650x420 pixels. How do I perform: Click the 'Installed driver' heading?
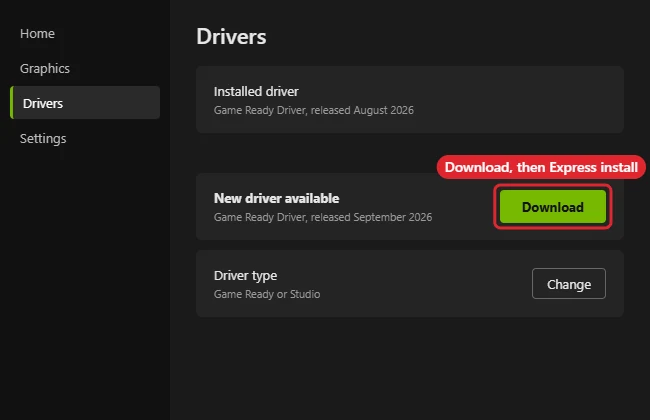pyautogui.click(x=256, y=92)
